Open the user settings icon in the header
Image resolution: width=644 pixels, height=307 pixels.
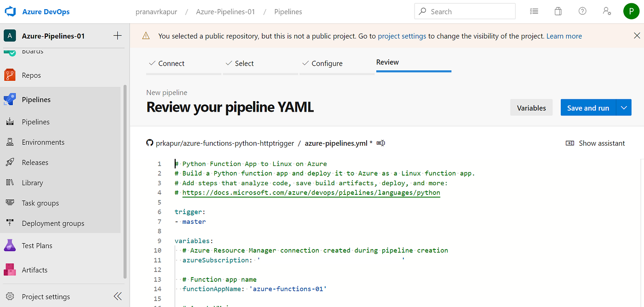coord(607,11)
